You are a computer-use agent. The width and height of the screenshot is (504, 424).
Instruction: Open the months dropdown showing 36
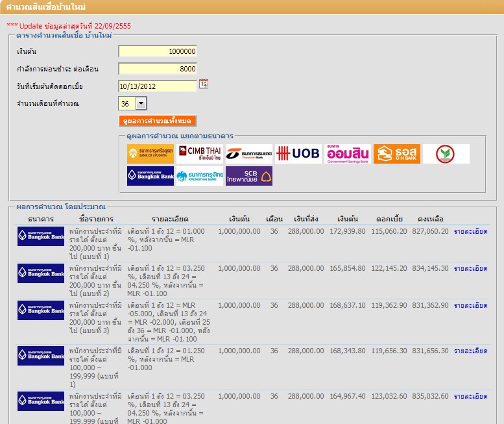[132, 104]
